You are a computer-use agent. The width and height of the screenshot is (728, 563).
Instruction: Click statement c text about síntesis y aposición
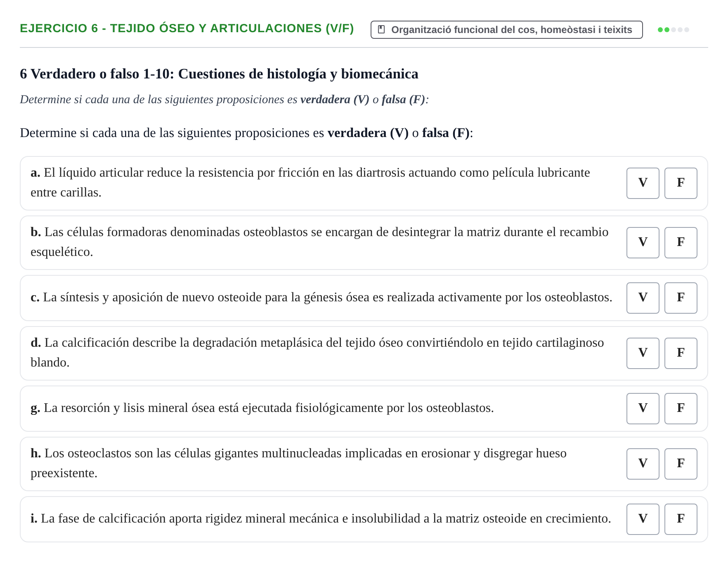(x=321, y=297)
